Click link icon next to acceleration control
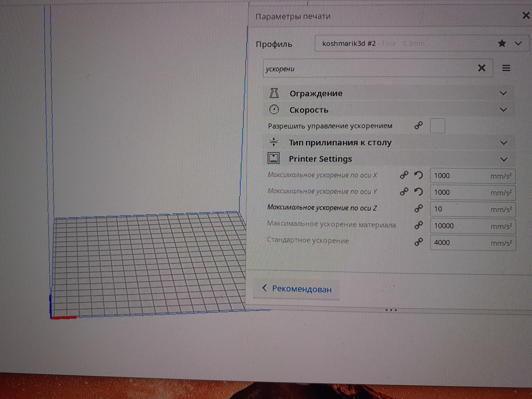The width and height of the screenshot is (532, 399). coord(418,126)
